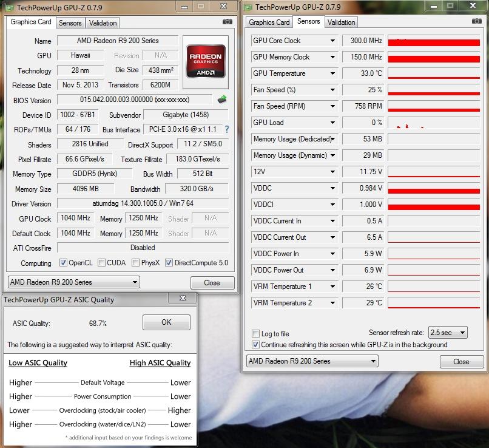Click the Radeon Graphics AMD logo
The height and width of the screenshot is (448, 489).
point(206,61)
